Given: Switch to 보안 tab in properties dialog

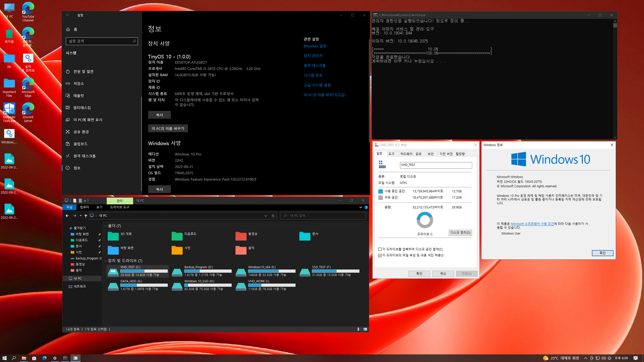Looking at the screenshot, I should [x=431, y=154].
